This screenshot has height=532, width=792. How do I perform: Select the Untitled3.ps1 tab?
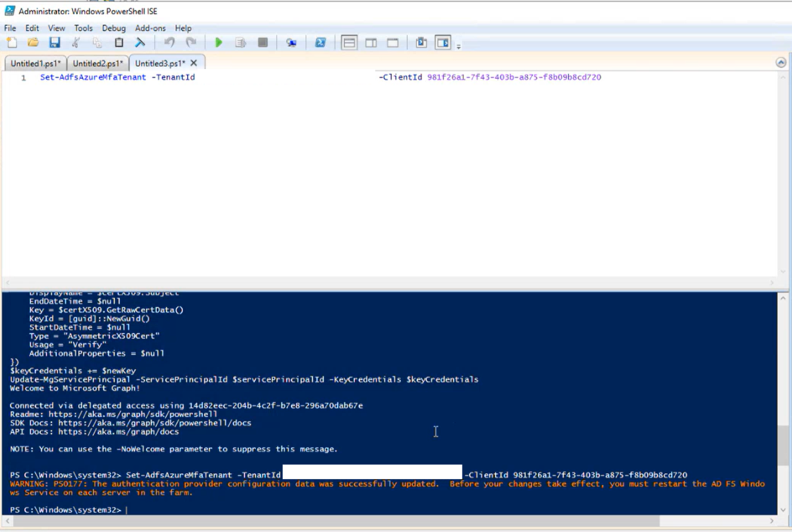pyautogui.click(x=160, y=63)
